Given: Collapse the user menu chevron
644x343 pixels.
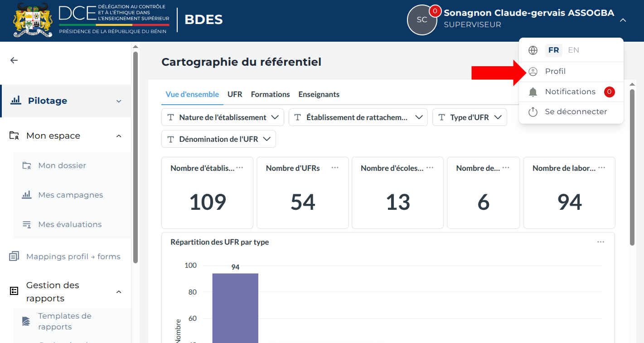Looking at the screenshot, I should [x=623, y=20].
